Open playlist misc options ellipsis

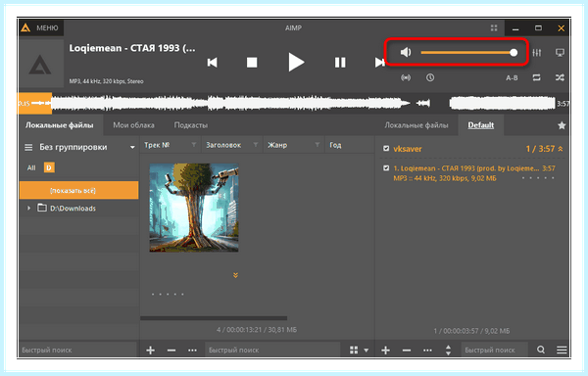click(x=427, y=351)
